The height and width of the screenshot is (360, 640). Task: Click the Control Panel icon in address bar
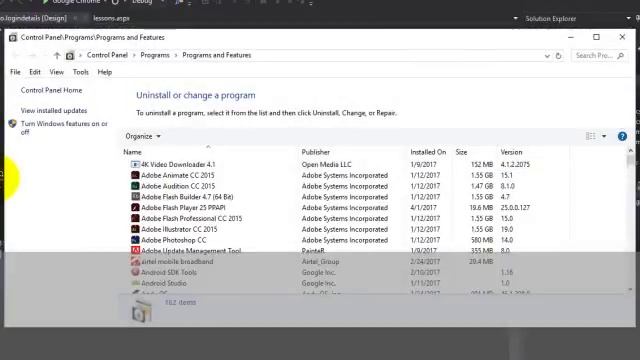pyautogui.click(x=70, y=56)
